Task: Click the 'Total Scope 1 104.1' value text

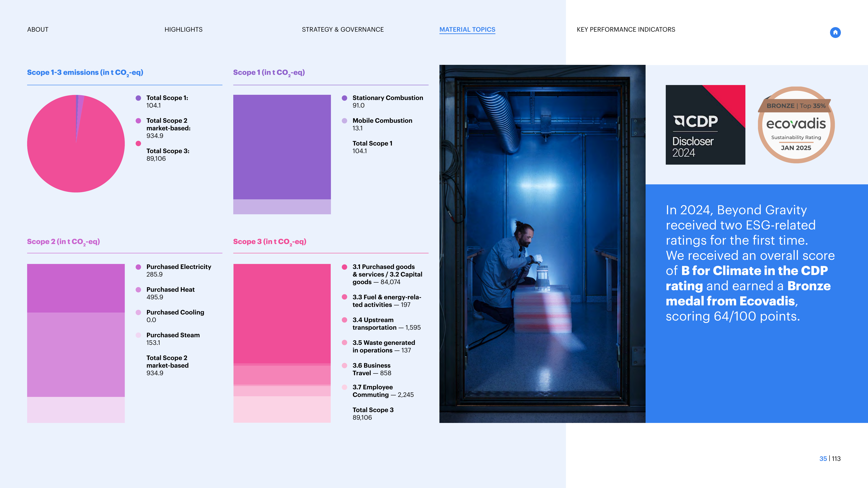Action: click(x=372, y=147)
